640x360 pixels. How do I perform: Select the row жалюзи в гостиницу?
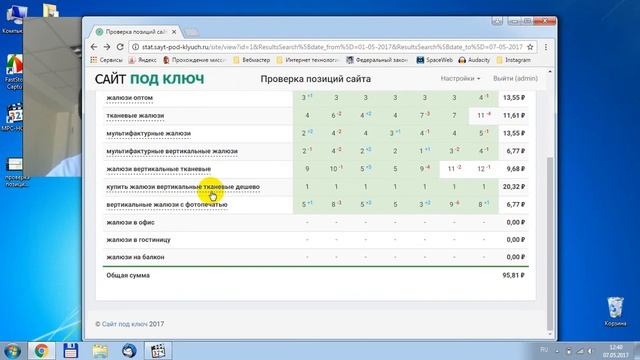click(316, 240)
